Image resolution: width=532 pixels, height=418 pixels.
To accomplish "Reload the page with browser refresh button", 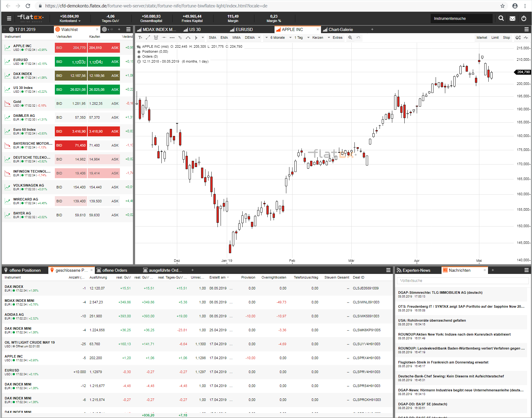I will point(28,6).
